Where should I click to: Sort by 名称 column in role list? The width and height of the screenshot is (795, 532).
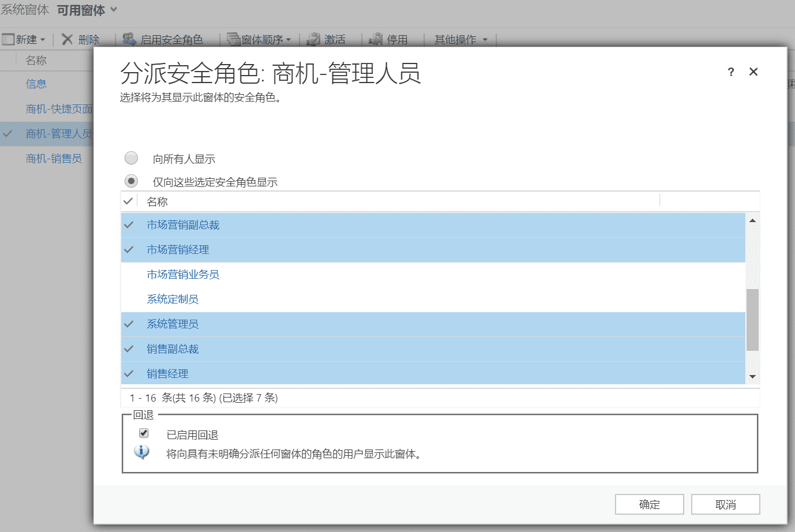coord(157,202)
